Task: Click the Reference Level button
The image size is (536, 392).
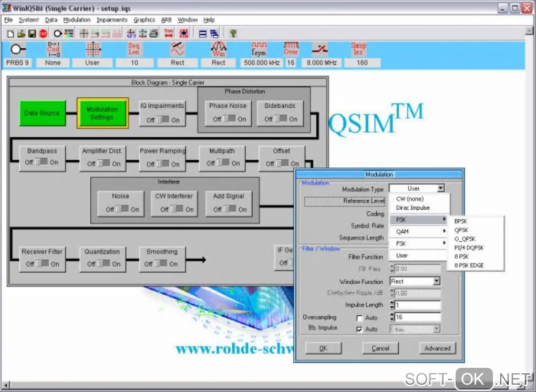Action: pos(345,201)
